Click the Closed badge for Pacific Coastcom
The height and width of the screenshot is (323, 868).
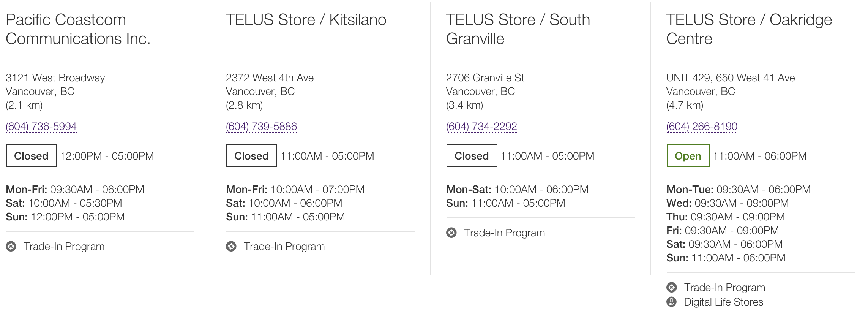pyautogui.click(x=32, y=156)
